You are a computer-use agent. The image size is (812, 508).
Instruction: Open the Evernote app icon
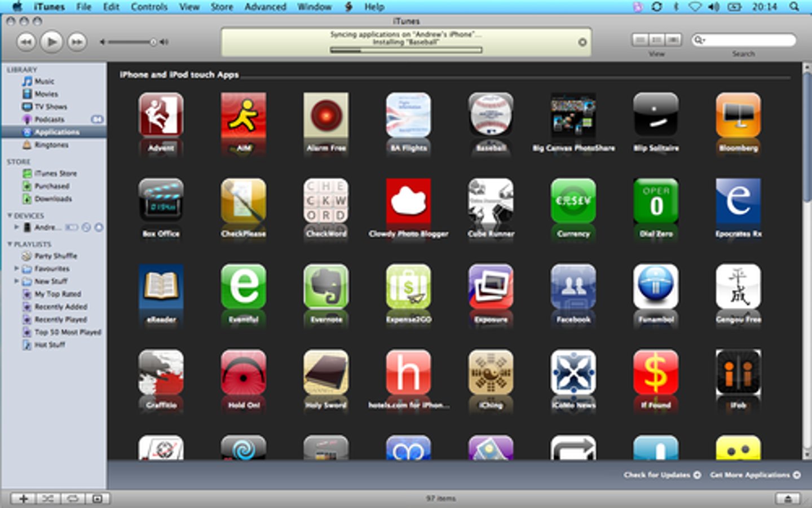[326, 286]
